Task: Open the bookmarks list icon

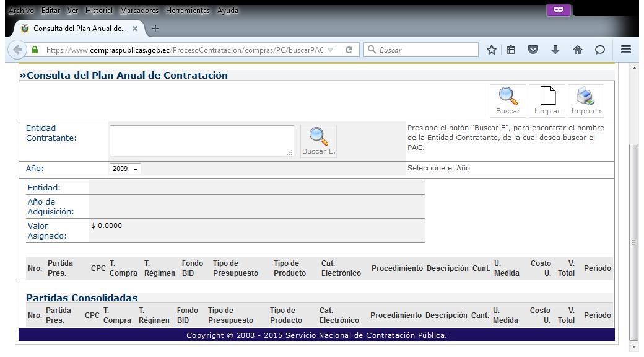Action: (x=511, y=50)
